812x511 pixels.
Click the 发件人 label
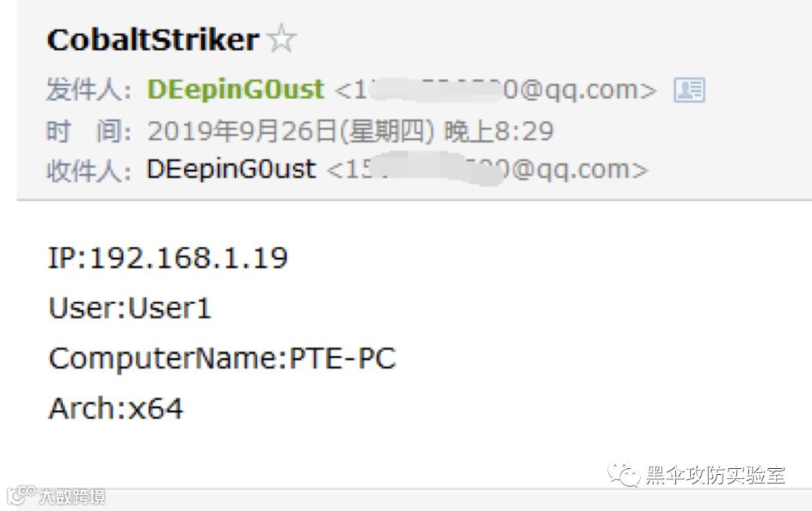tap(89, 90)
